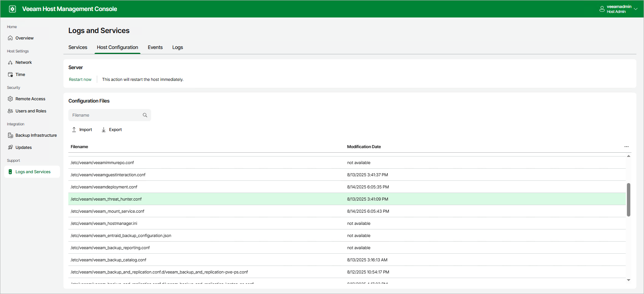
Task: Click the table scroll down arrow
Action: point(628,280)
